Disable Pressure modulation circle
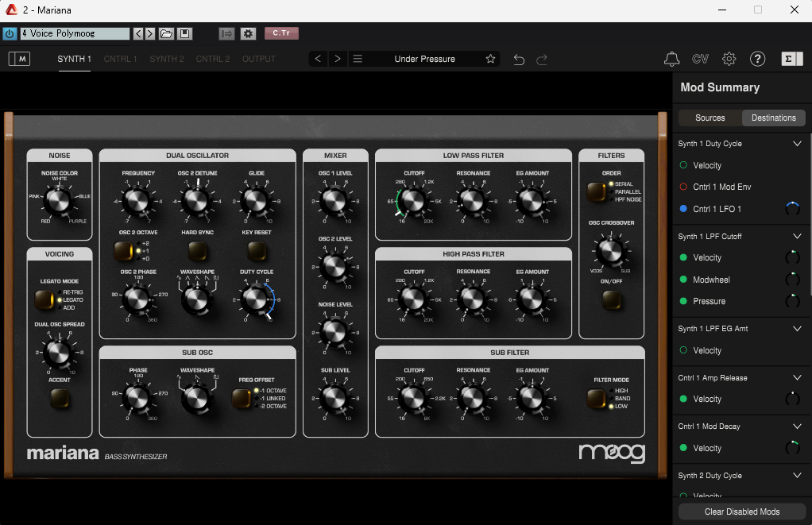This screenshot has height=525, width=812. coord(683,301)
